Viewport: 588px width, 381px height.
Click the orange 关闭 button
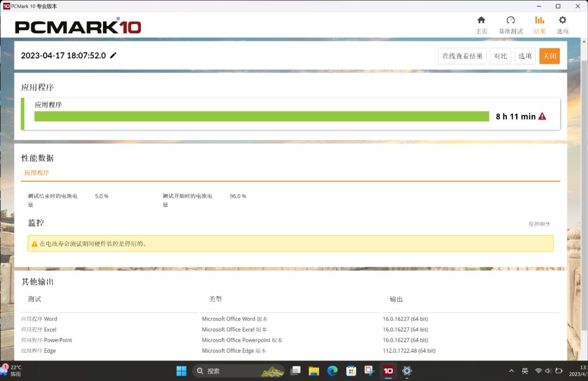549,56
